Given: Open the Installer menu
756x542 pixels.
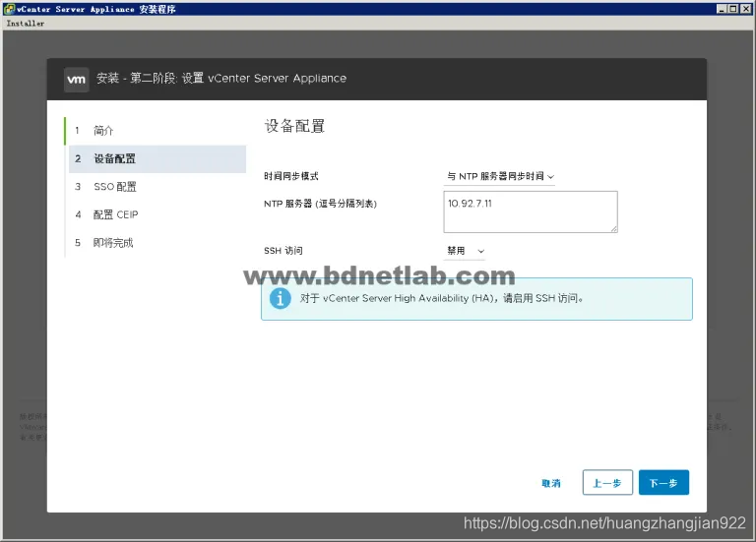Looking at the screenshot, I should pos(25,24).
